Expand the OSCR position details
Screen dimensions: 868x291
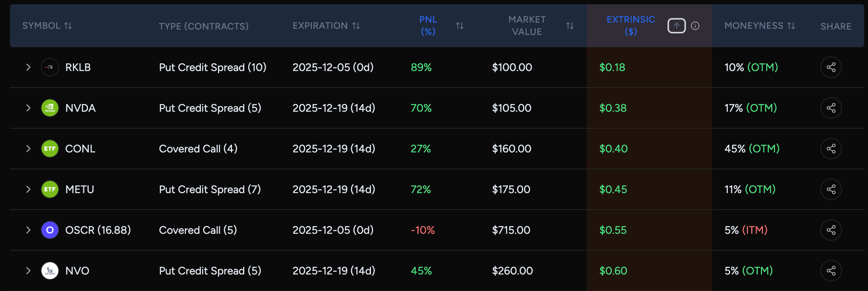pos(28,230)
